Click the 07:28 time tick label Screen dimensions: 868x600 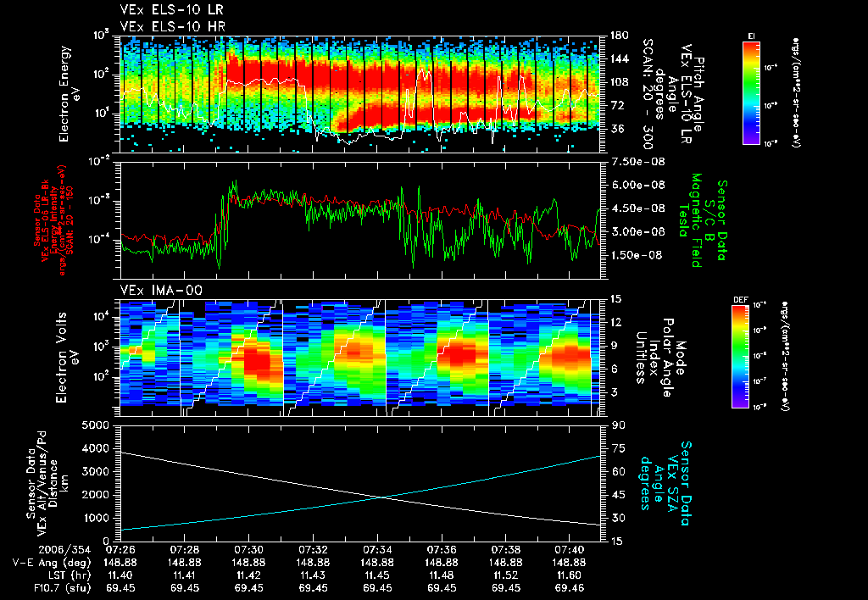coord(184,551)
